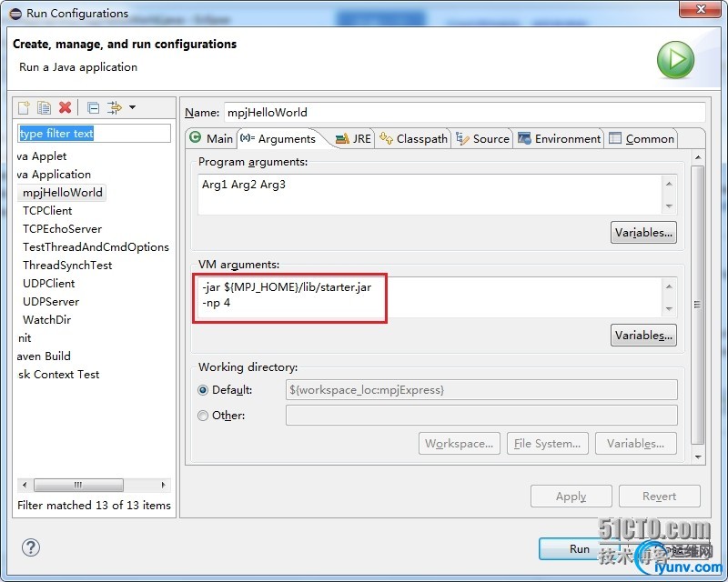Open the Common tab
Screen dimensions: 728x582
click(642, 139)
